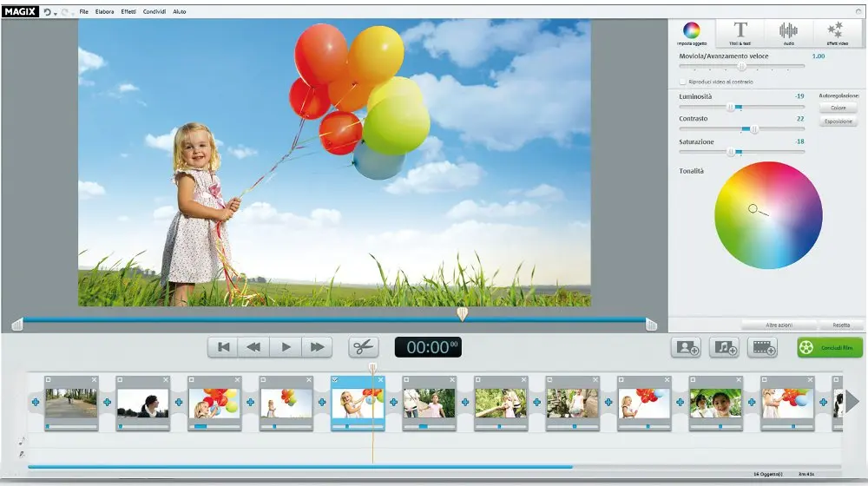Enable Riproduci video al contrario checkbox
The height and width of the screenshot is (486, 868).
[682, 82]
